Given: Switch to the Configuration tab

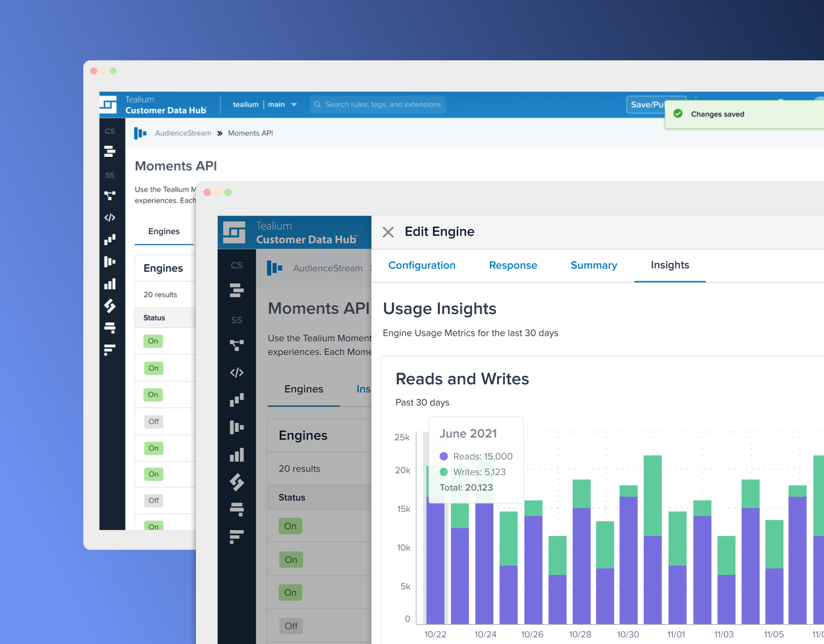Looking at the screenshot, I should click(x=422, y=265).
